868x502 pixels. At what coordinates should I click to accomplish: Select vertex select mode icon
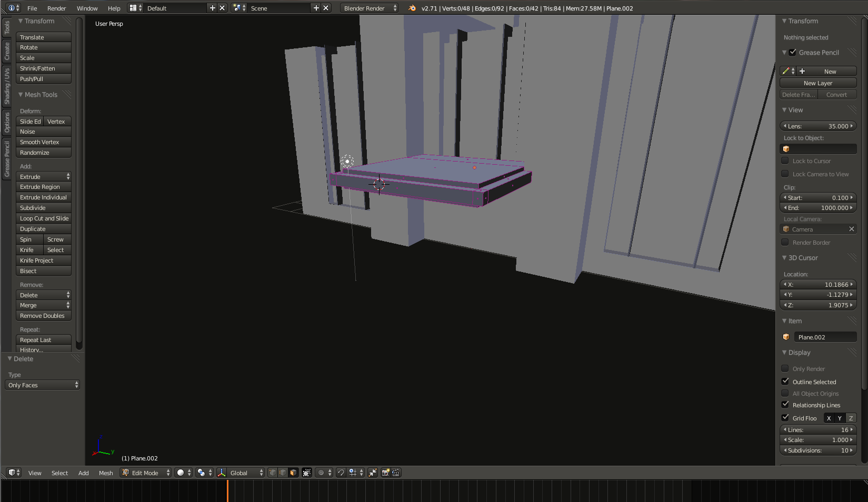coord(273,473)
